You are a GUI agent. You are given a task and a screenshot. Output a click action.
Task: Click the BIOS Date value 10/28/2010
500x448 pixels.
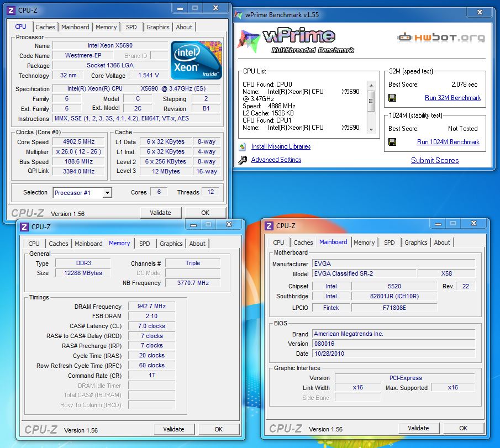coord(393,354)
